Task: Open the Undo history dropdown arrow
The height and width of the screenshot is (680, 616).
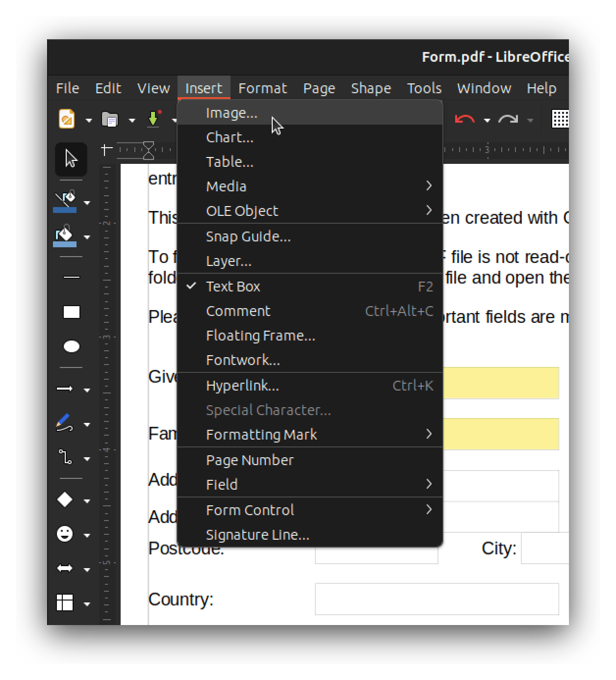Action: (x=487, y=120)
